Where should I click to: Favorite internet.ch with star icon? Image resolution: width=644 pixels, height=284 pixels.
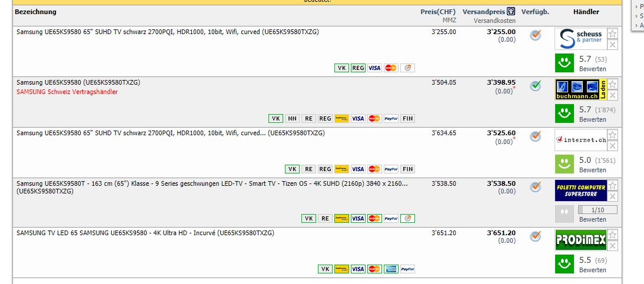(x=612, y=135)
